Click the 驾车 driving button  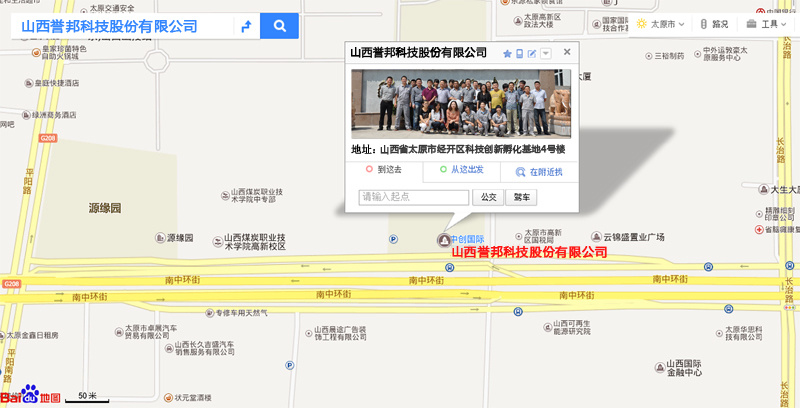click(x=521, y=197)
